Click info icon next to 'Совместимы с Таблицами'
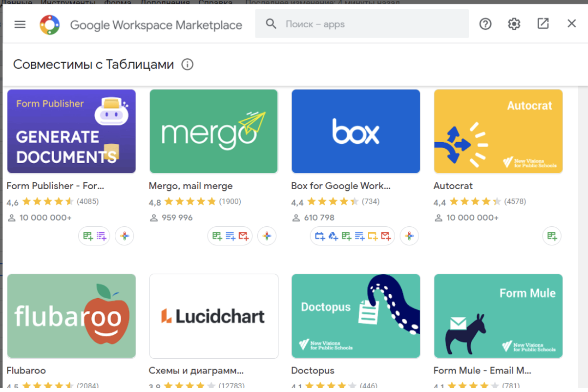The width and height of the screenshot is (588, 392). tap(188, 65)
